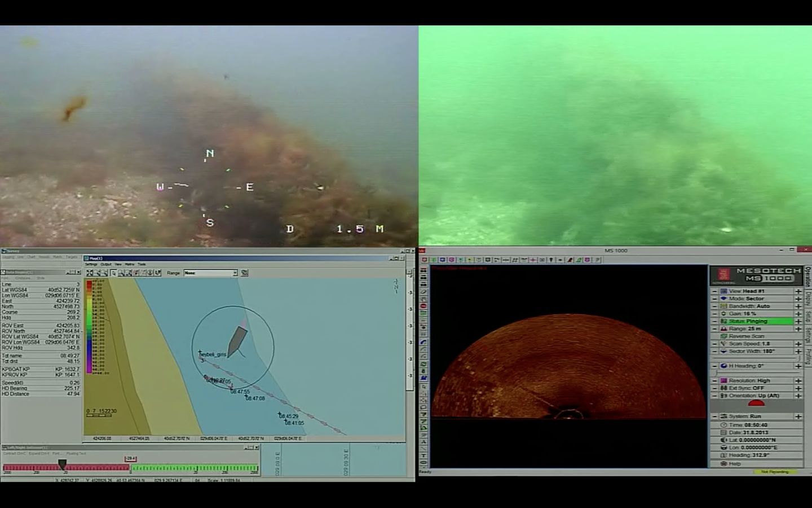812x508 pixels.
Task: Click the blue arc icon in sonar left toolbar
Action: [423, 342]
